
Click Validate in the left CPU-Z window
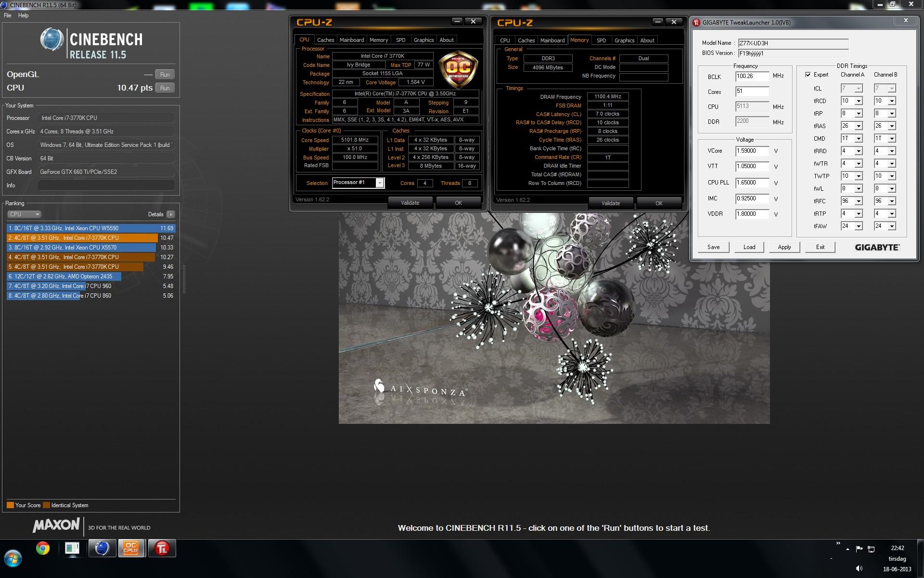[x=410, y=203]
